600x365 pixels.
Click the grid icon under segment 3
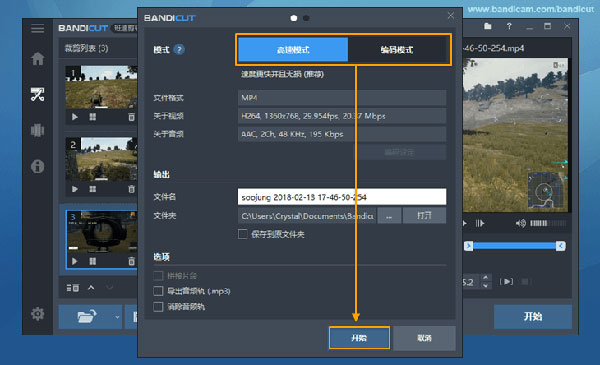pyautogui.click(x=93, y=261)
